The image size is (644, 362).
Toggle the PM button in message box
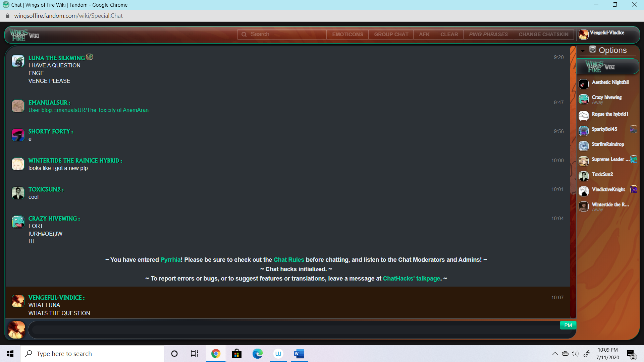coord(568,325)
